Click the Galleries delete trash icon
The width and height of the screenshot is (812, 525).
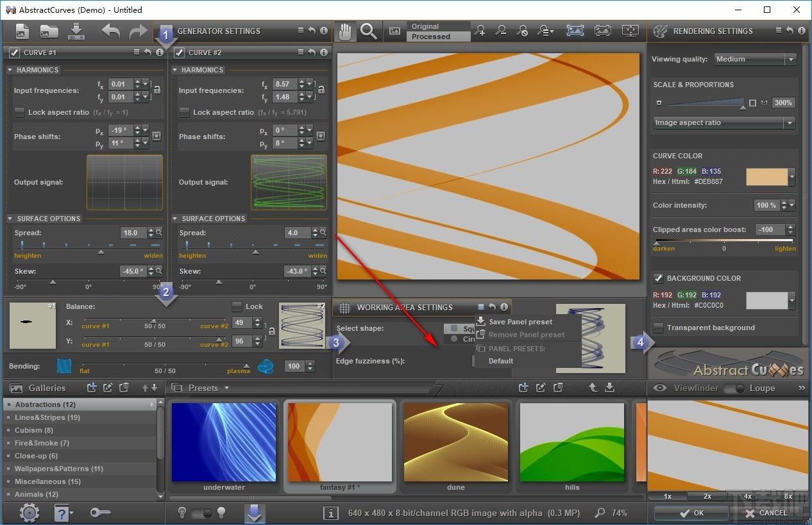pyautogui.click(x=124, y=388)
